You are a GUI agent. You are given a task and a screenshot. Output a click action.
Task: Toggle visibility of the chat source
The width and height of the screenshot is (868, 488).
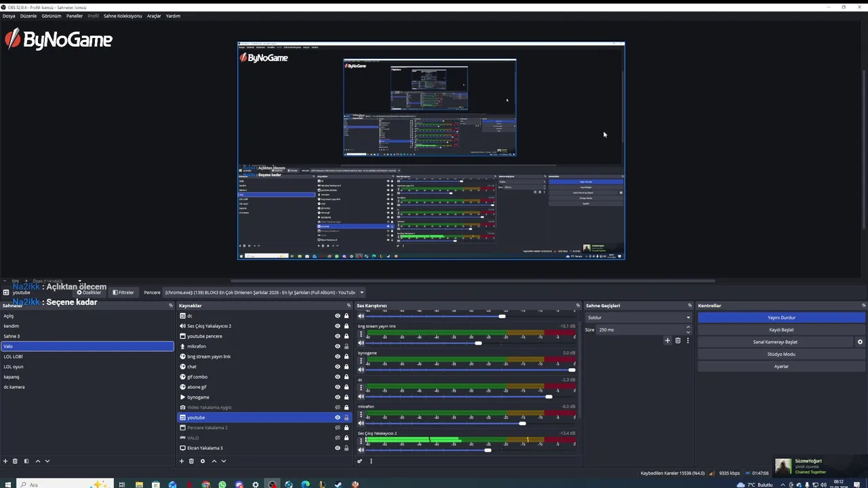338,367
